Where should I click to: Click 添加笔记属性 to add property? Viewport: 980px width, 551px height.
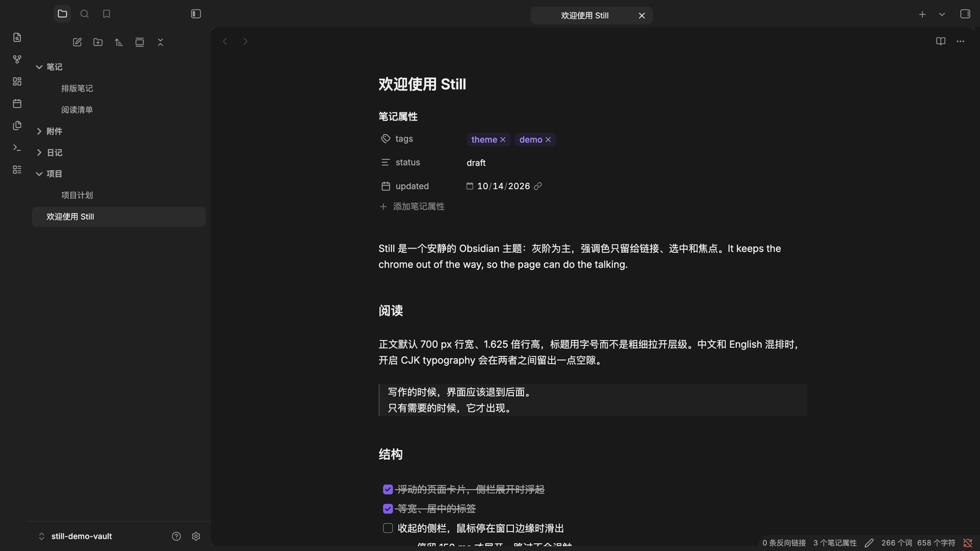[x=412, y=206]
